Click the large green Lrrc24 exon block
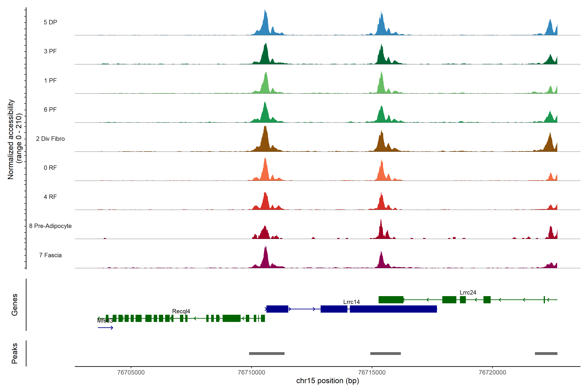588x392 pixels. [391, 300]
